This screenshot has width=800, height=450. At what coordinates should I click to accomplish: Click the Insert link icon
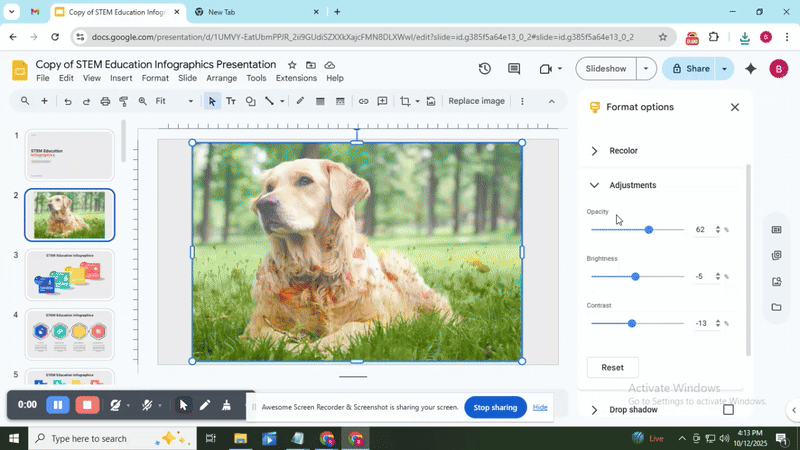tap(363, 101)
